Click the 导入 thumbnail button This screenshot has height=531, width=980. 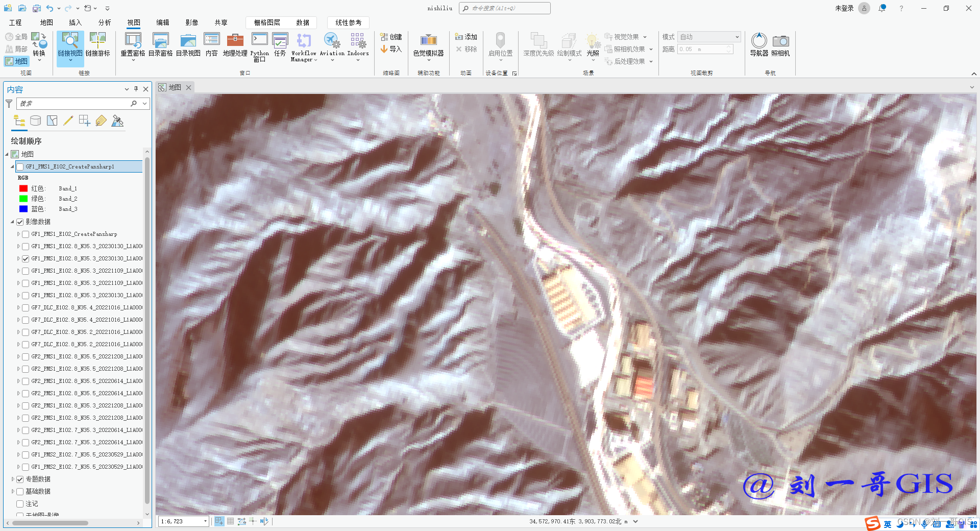click(x=391, y=49)
